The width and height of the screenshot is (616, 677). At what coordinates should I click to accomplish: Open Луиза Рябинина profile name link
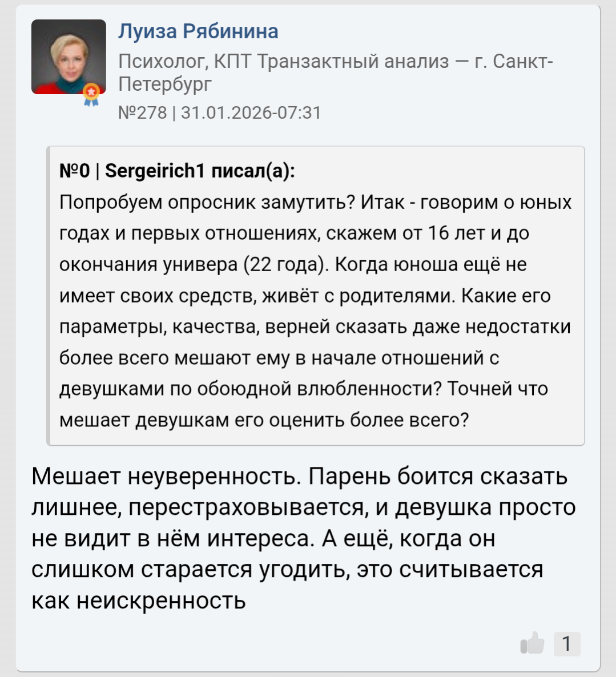tap(199, 31)
